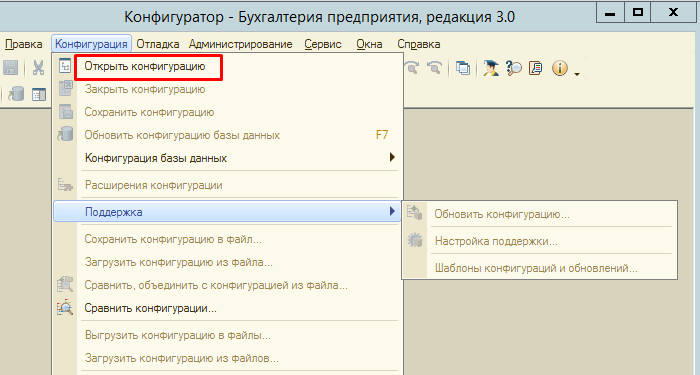Click the arrow on the Поддержка item

pyautogui.click(x=392, y=211)
